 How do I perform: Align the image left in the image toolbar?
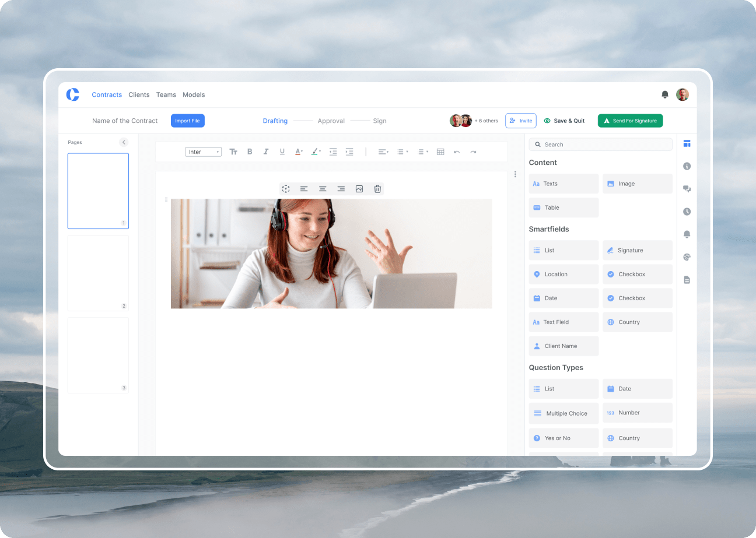pos(304,189)
